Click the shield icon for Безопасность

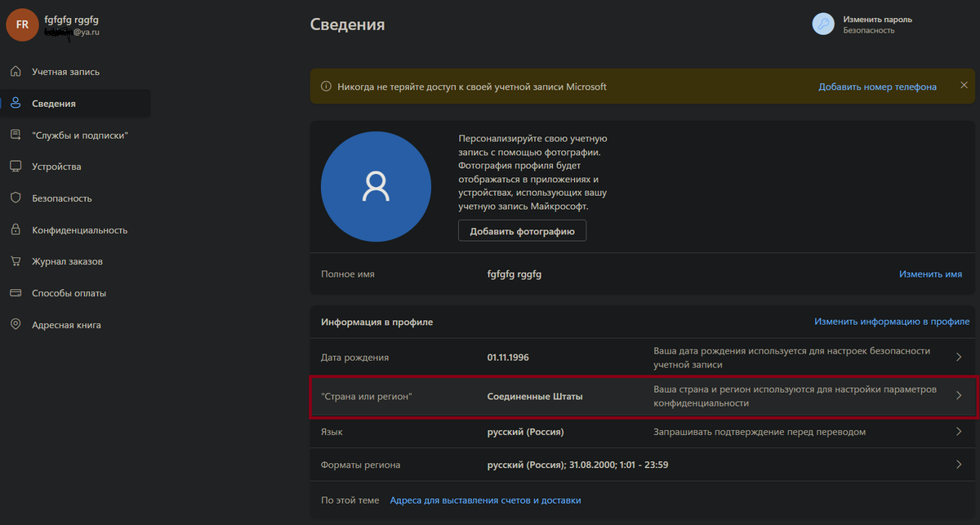[x=16, y=198]
